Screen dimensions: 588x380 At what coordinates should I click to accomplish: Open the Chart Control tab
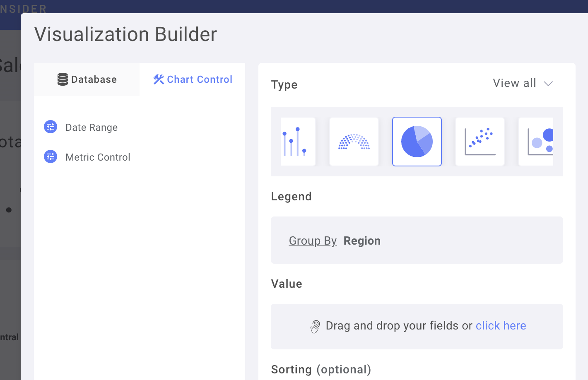coord(192,79)
